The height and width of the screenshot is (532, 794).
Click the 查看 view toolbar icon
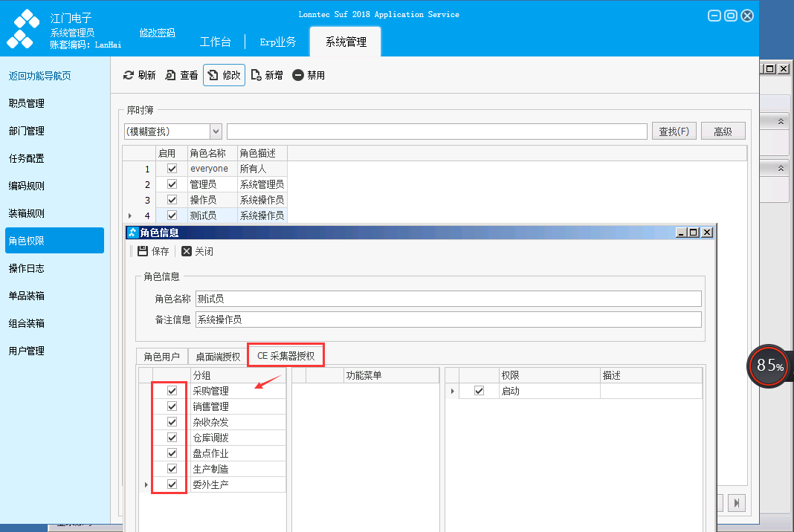coord(171,76)
